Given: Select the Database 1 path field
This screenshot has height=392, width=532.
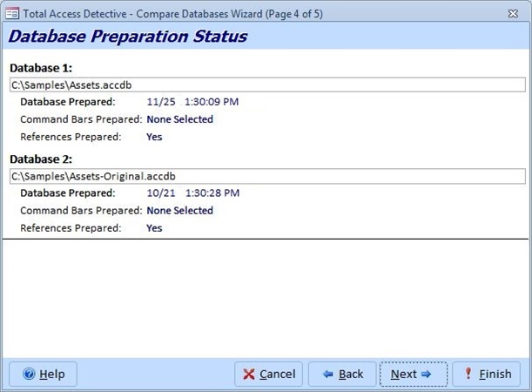Looking at the screenshot, I should [x=267, y=84].
